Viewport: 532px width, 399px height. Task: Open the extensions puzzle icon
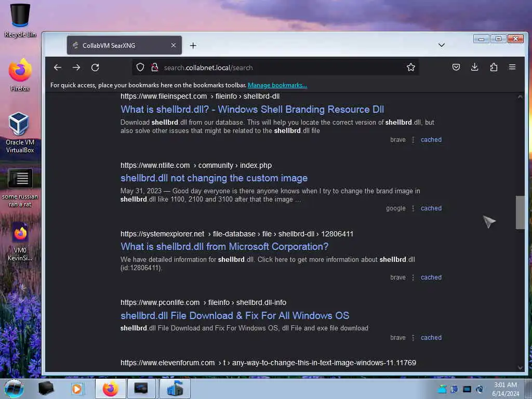(x=494, y=67)
